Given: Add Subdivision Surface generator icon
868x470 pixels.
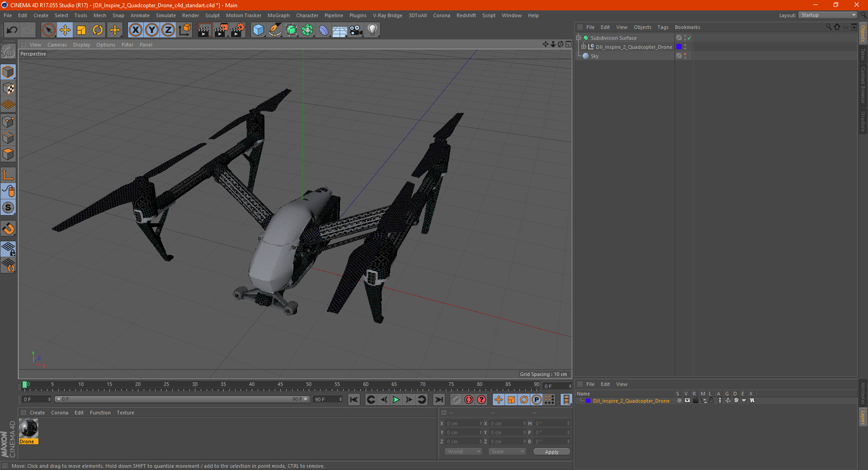Looking at the screenshot, I should 292,30.
